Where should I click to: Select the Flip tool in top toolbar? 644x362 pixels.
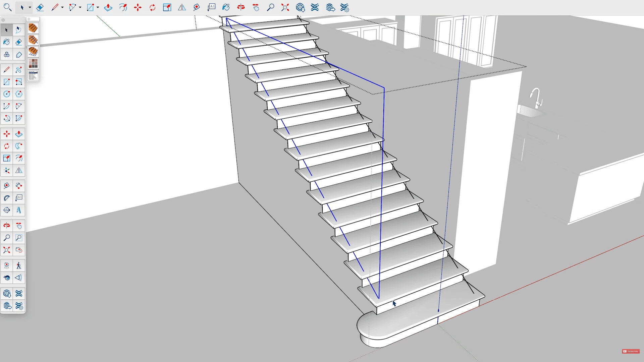tap(182, 7)
